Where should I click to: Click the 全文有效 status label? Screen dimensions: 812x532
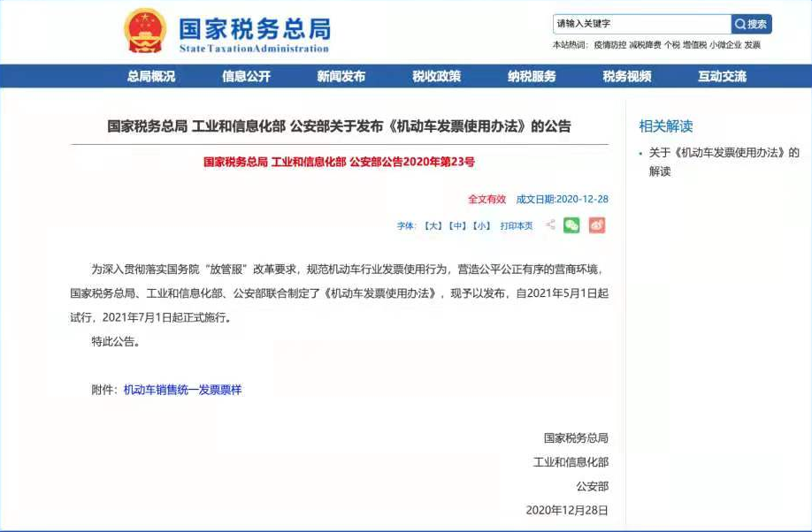click(486, 199)
